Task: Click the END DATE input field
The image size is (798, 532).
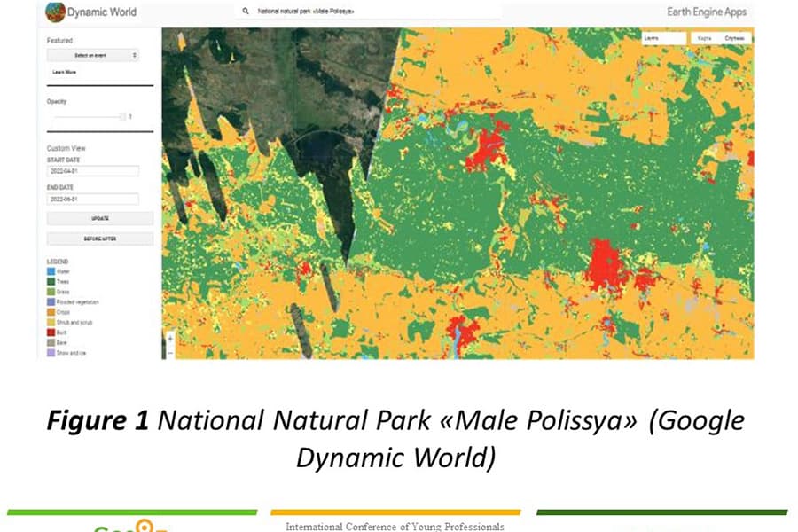Action: point(93,199)
